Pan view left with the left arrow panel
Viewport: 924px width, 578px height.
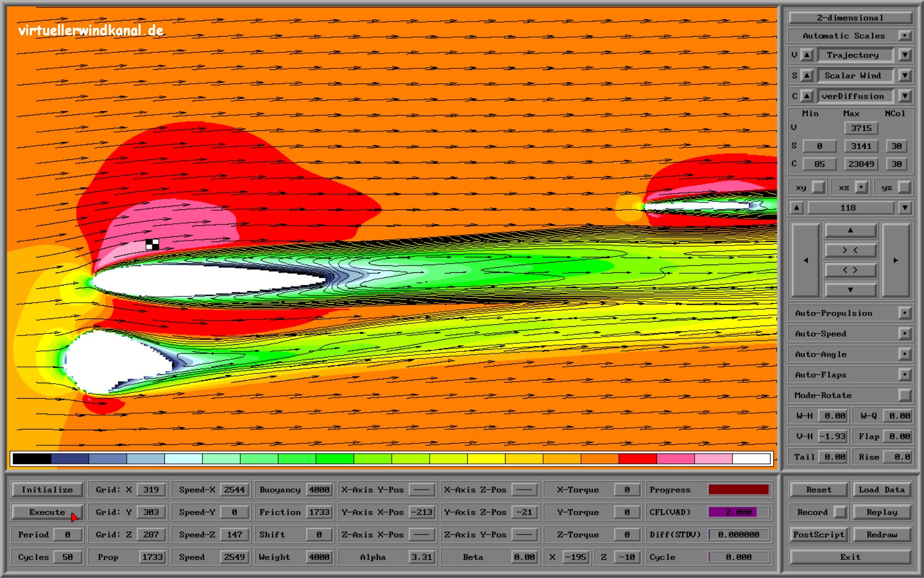click(x=805, y=260)
